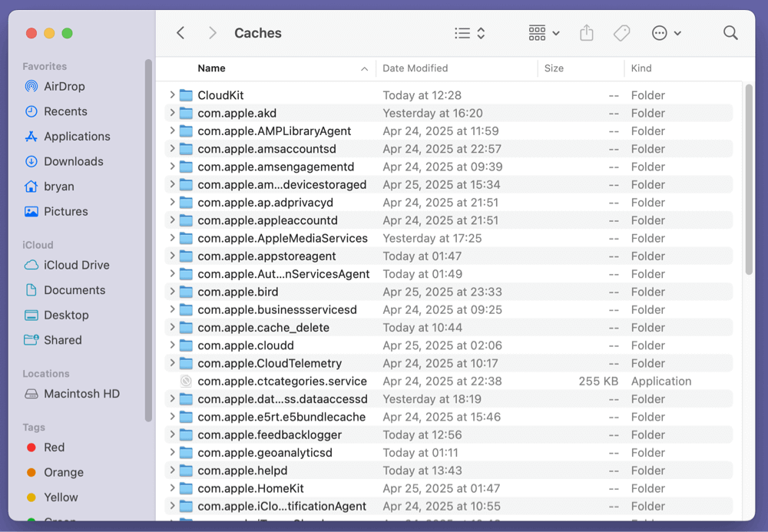Navigate back using the left chevron
Image resolution: width=768 pixels, height=532 pixels.
180,33
